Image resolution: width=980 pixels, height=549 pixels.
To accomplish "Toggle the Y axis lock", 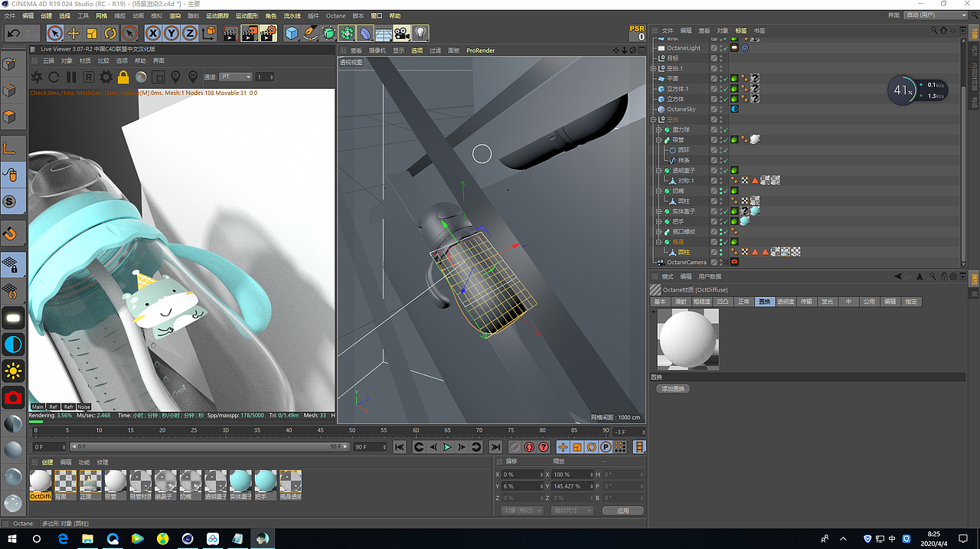I will (x=171, y=33).
